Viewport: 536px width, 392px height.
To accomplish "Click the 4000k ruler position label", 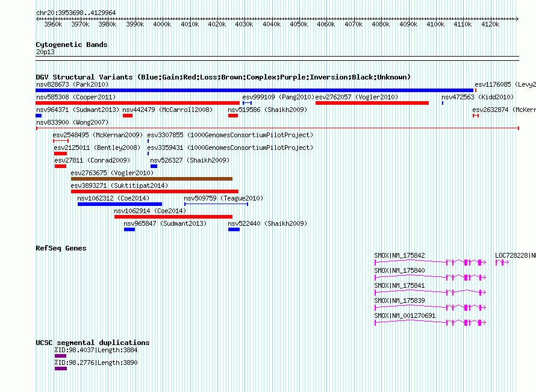I will point(162,24).
